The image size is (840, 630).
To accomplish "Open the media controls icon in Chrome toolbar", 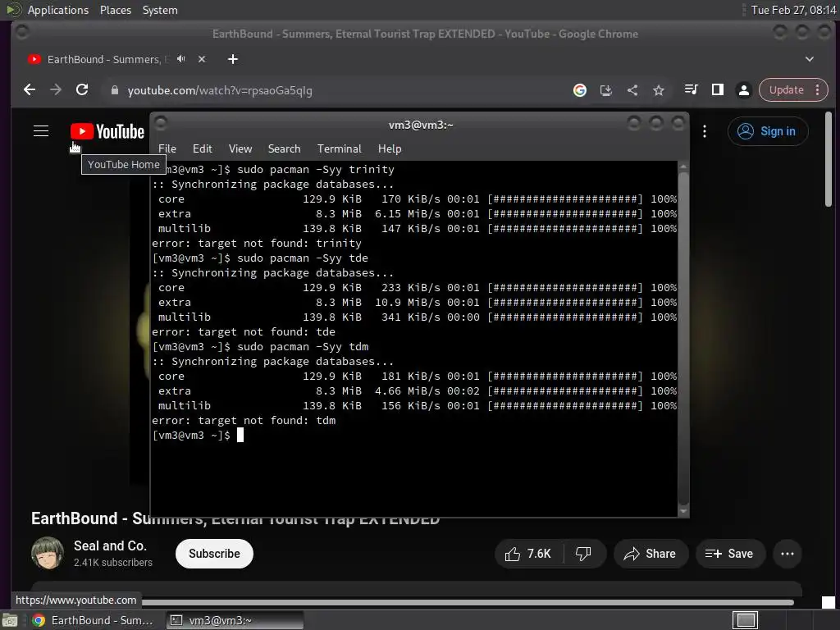I will (x=691, y=89).
